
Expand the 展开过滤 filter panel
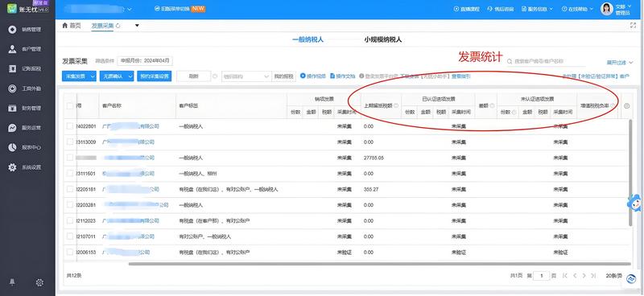coord(620,63)
